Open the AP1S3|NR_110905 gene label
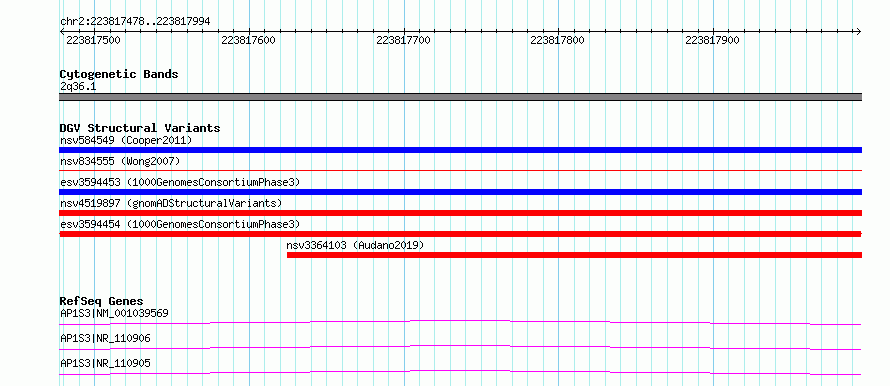 click(105, 363)
